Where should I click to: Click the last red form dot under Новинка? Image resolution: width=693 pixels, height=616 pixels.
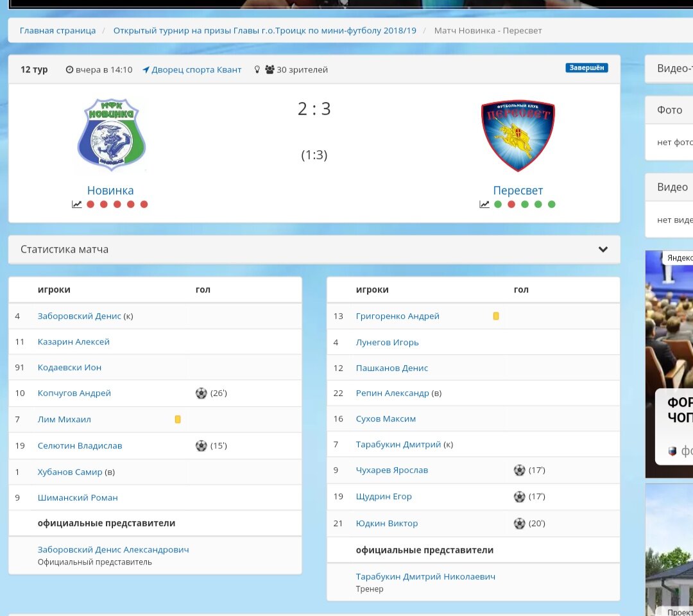[144, 204]
